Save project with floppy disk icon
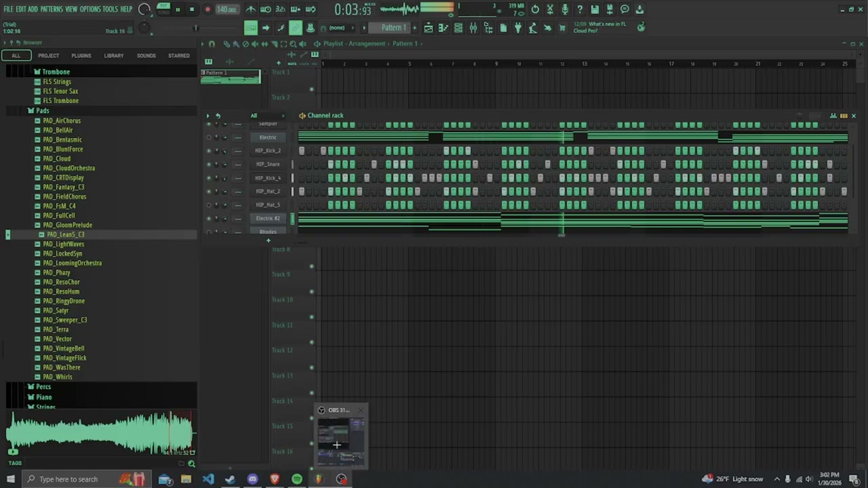This screenshot has height=488, width=868. (594, 9)
